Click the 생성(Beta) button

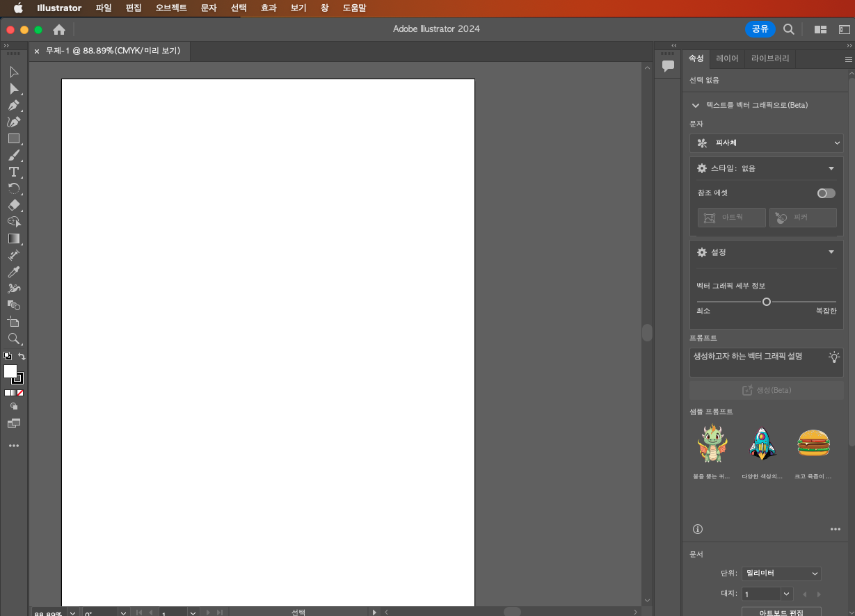(766, 390)
